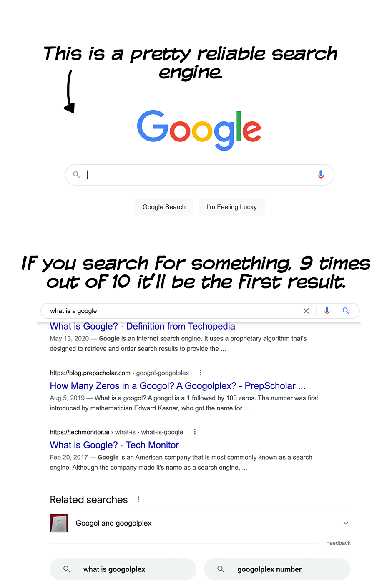The image size is (392, 584).
Task: Click the Googol and googolplex thumbnail
Action: pos(59,523)
